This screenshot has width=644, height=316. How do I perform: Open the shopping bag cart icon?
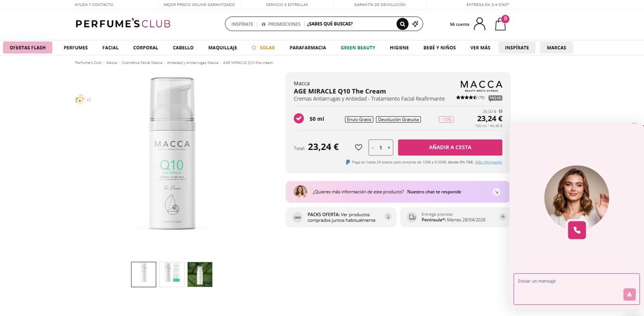pos(501,23)
